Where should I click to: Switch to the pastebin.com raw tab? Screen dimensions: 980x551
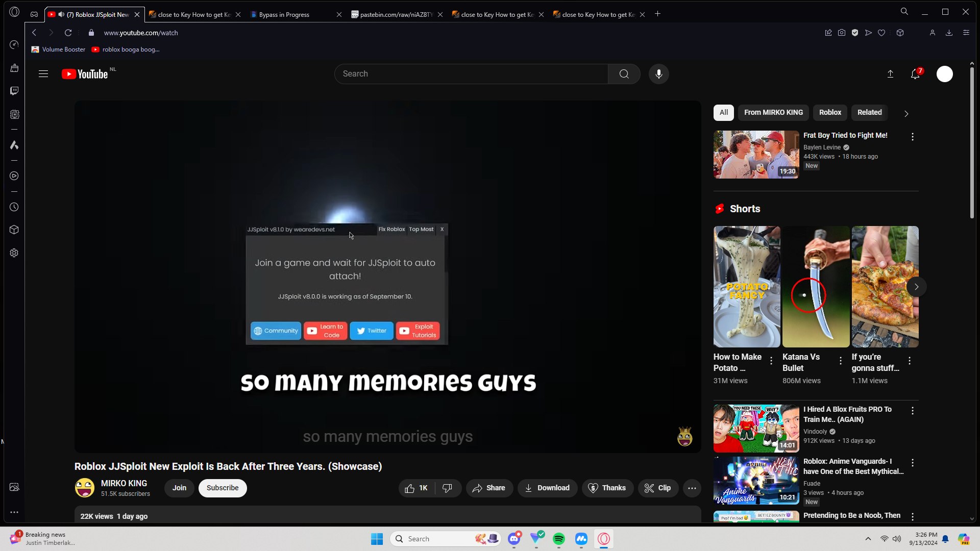[x=397, y=14]
